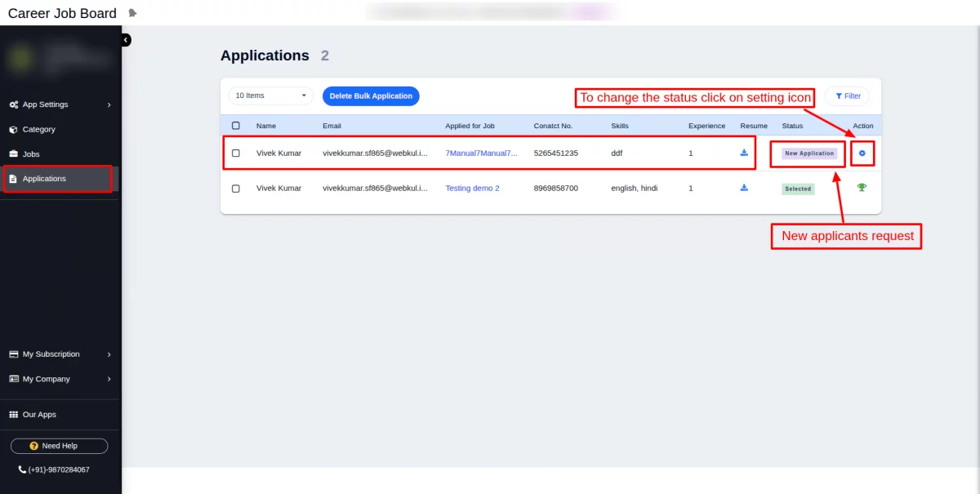Viewport: 980px width, 494px height.
Task: Expand the App Settings submenu chevron
Action: tap(109, 105)
